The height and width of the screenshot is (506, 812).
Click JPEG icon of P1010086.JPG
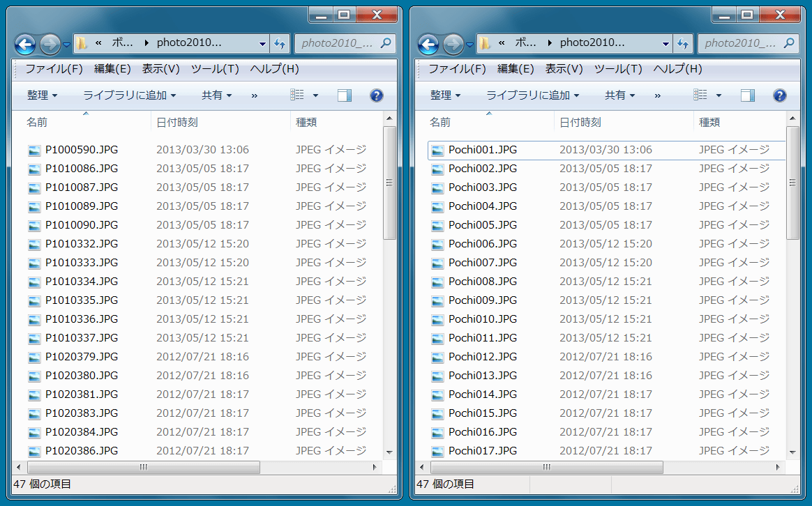(35, 169)
